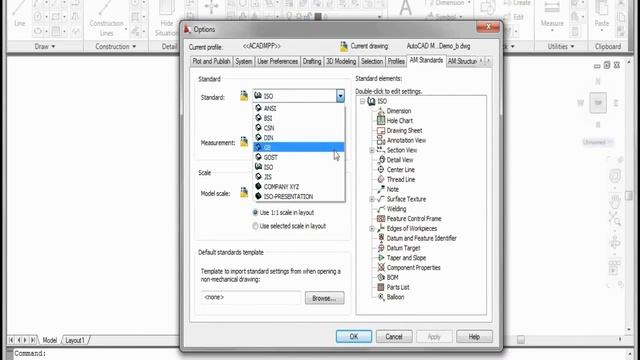Select the Taper and Slope icon

tap(381, 258)
